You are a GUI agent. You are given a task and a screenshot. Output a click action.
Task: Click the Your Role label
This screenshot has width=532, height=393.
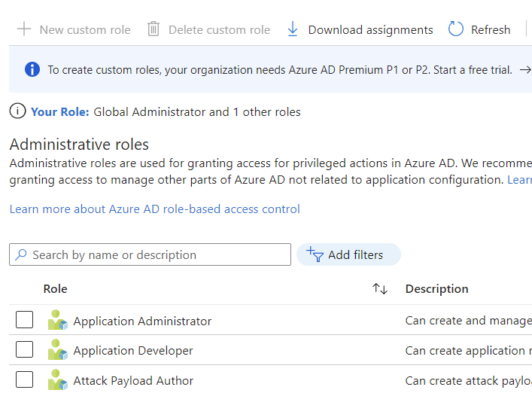59,112
